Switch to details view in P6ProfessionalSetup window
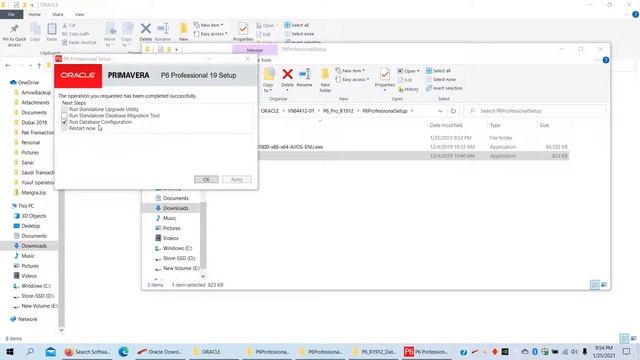The width and height of the screenshot is (640, 360). (595, 284)
